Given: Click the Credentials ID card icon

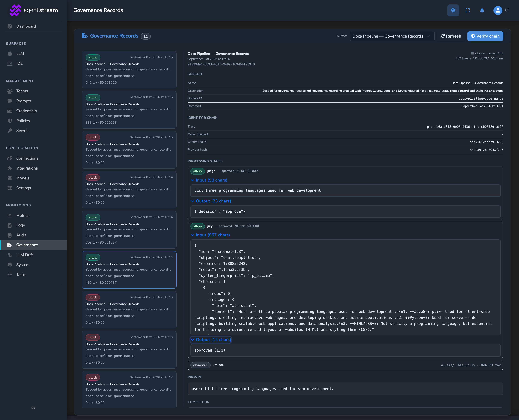Looking at the screenshot, I should point(10,111).
